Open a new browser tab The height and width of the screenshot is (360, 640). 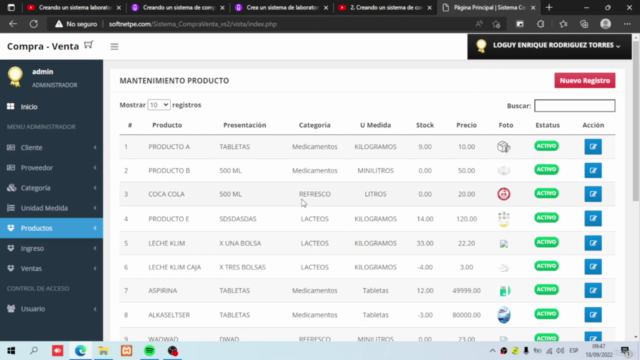coord(549,7)
